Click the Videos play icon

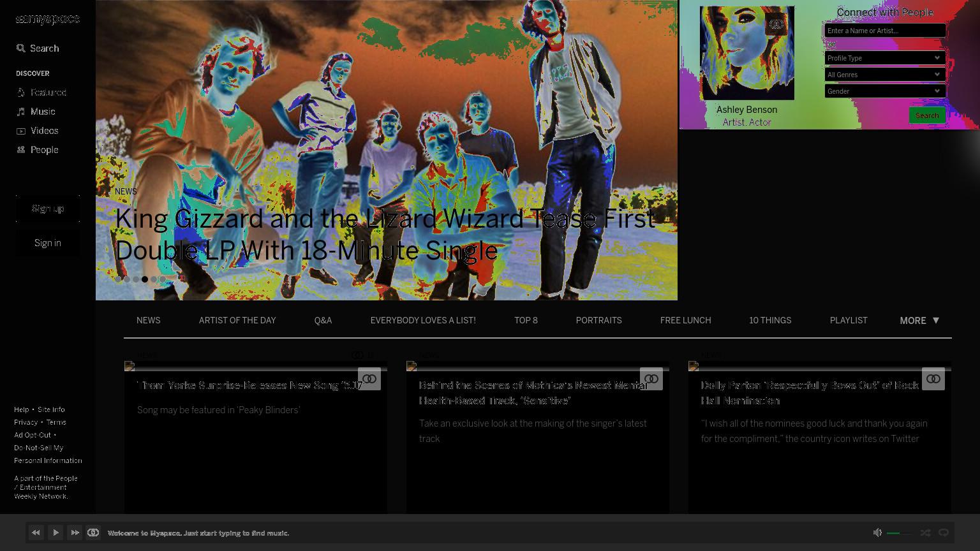(21, 131)
